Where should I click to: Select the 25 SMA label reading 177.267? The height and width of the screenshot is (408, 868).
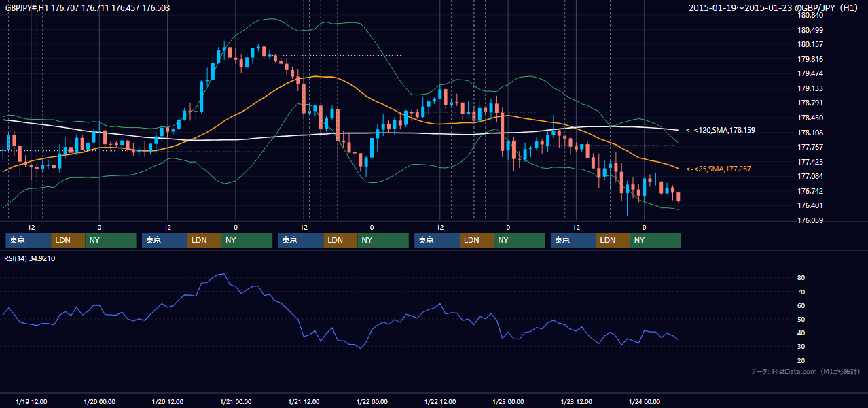click(719, 169)
